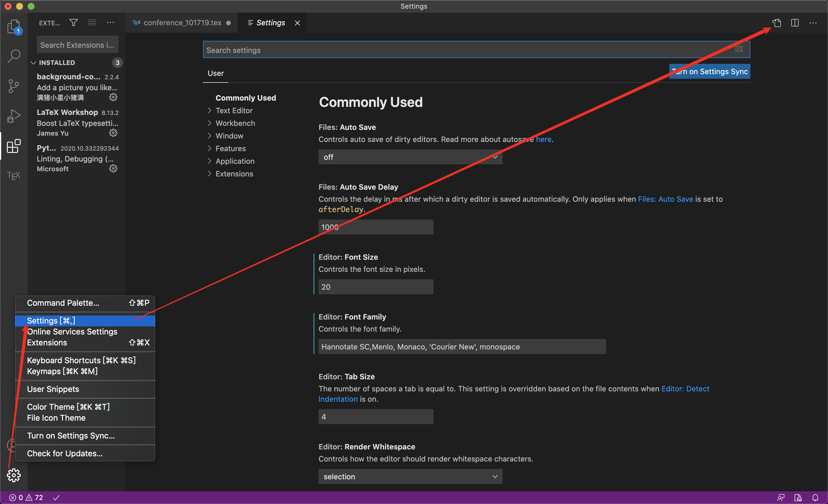The image size is (828, 504).
Task: Choose Keymaps menu item
Action: click(x=85, y=371)
